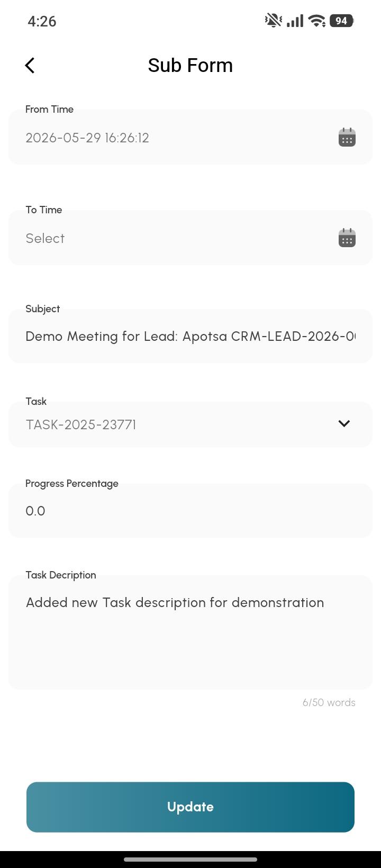Tap the From Time date value
This screenshot has height=868, width=381.
[87, 138]
